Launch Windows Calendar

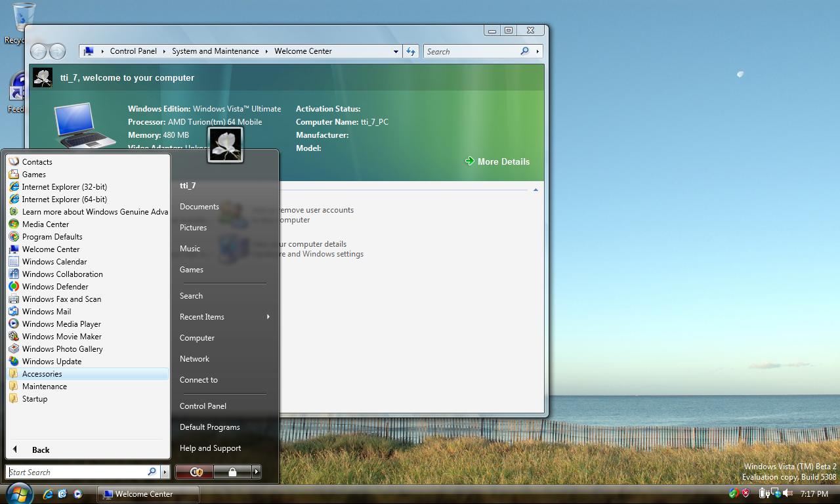[x=88, y=262]
